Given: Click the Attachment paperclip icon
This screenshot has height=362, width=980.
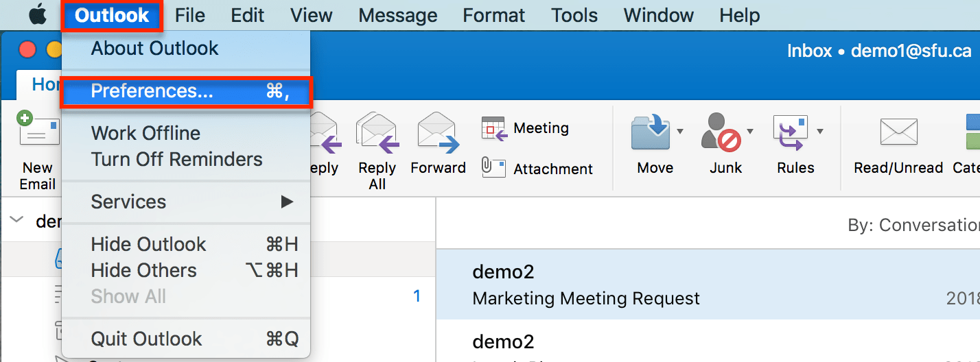Looking at the screenshot, I should 494,168.
